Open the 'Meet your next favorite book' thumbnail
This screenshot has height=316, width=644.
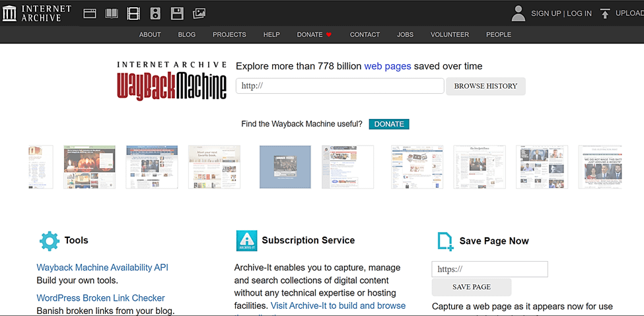pos(215,167)
